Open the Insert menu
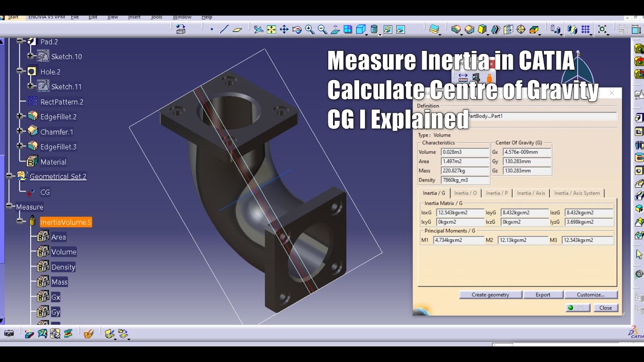This screenshot has height=362, width=644. pyautogui.click(x=134, y=17)
